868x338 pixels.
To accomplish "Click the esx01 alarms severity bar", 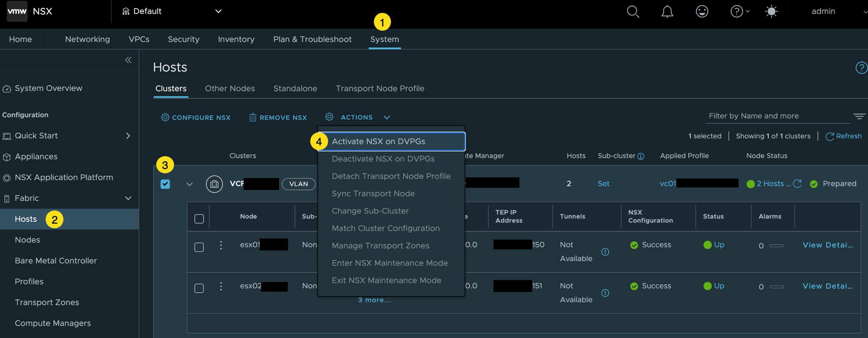I will tap(776, 246).
